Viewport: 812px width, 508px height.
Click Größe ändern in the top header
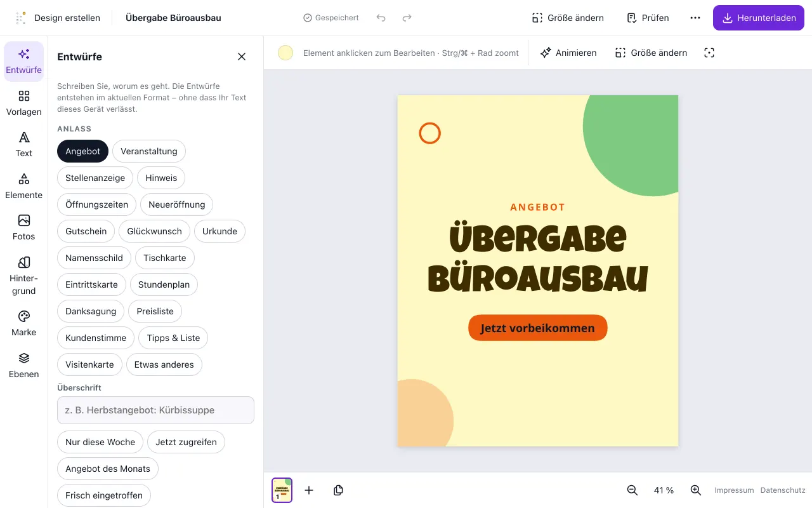tap(568, 18)
